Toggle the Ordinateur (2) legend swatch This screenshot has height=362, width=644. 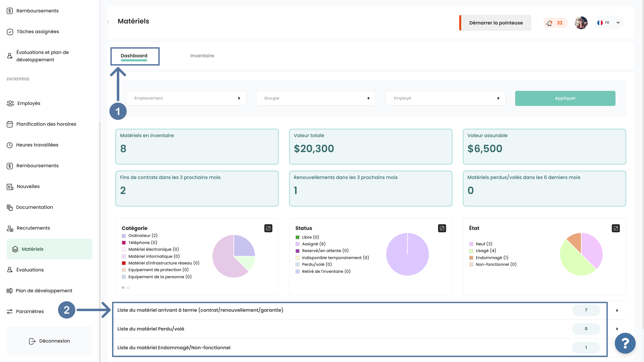[x=124, y=236]
